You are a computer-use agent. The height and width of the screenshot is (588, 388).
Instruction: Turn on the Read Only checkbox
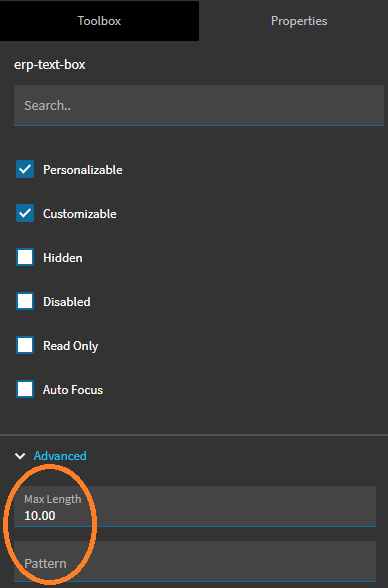pos(25,345)
